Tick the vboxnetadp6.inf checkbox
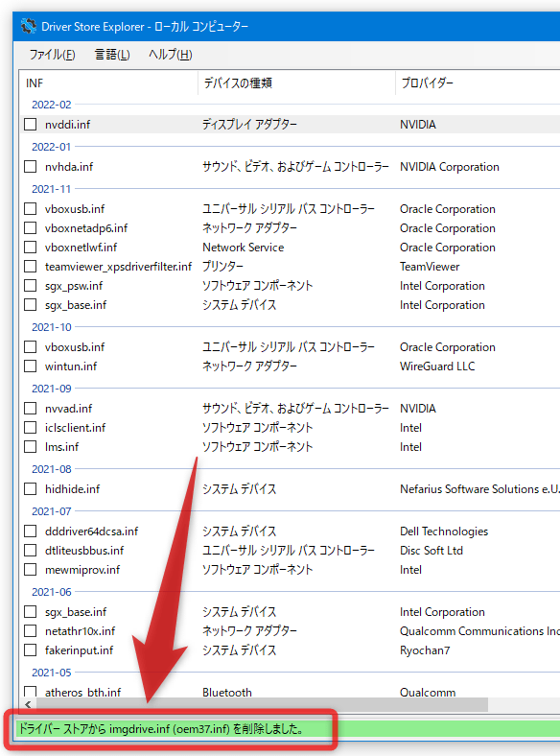Screen dimensions: 560x756 click(31, 228)
